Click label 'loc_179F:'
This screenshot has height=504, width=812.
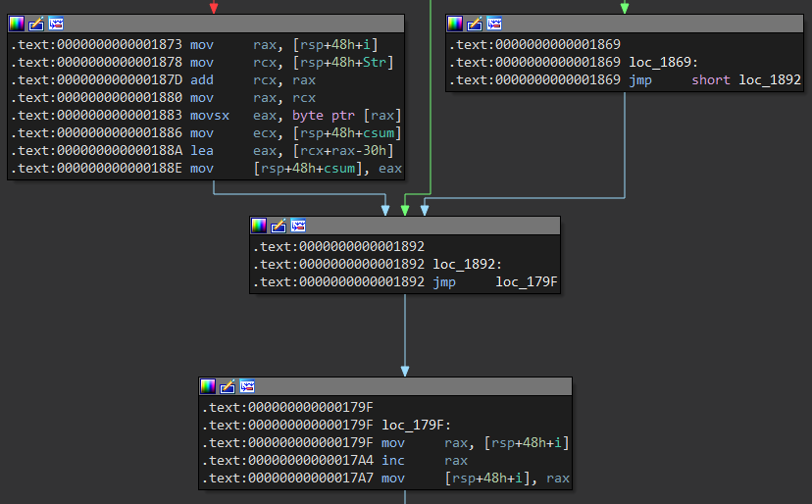pos(417,425)
